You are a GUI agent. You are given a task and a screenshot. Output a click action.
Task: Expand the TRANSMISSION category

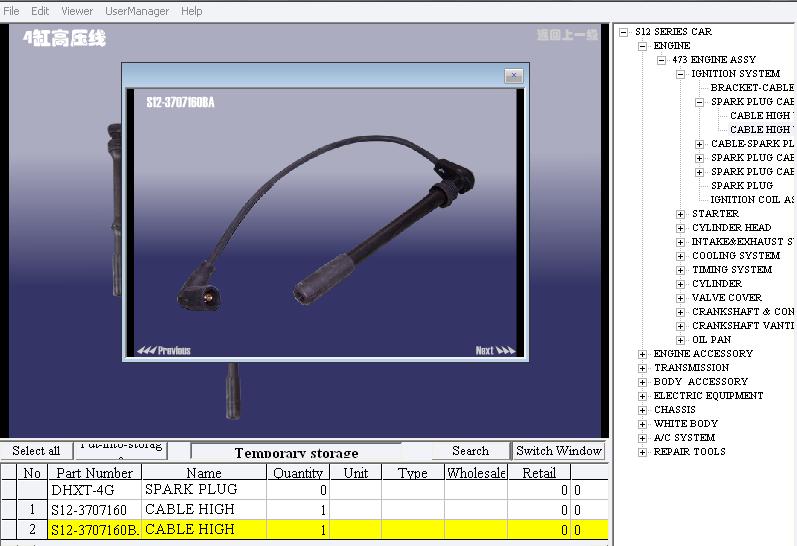click(x=642, y=368)
